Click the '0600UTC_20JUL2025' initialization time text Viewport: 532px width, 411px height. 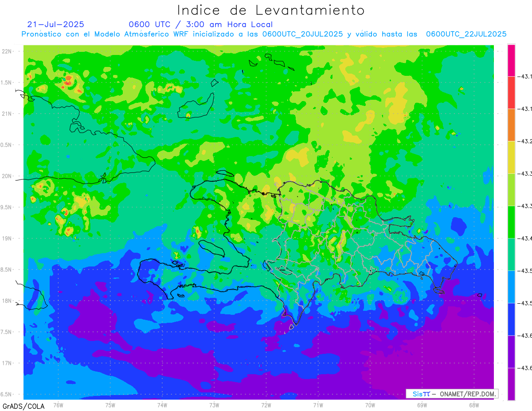(302, 34)
